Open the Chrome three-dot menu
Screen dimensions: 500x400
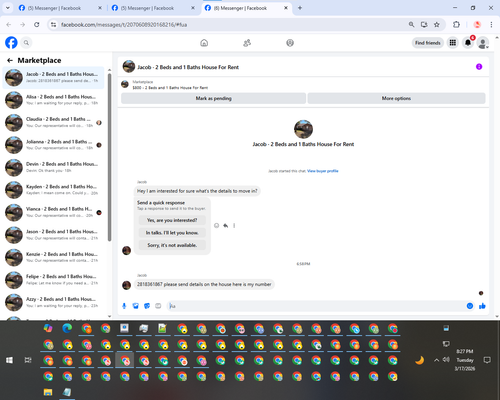click(x=491, y=24)
